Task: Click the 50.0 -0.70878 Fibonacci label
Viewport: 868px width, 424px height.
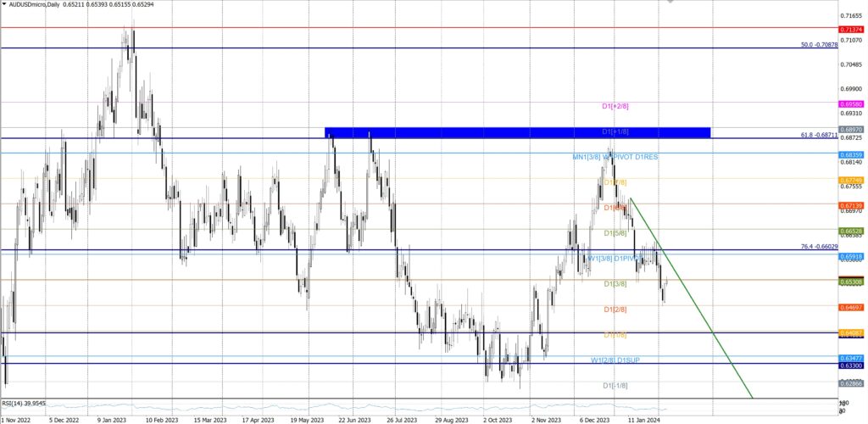Action: coord(819,44)
